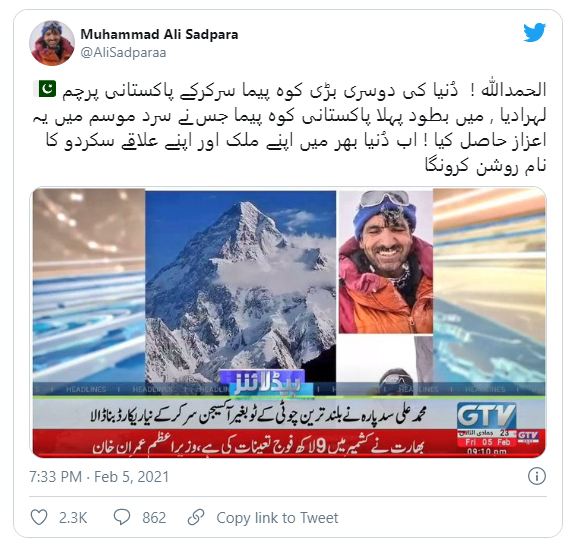The width and height of the screenshot is (569, 547).
Task: Click the 862 replies count
Action: tap(154, 518)
